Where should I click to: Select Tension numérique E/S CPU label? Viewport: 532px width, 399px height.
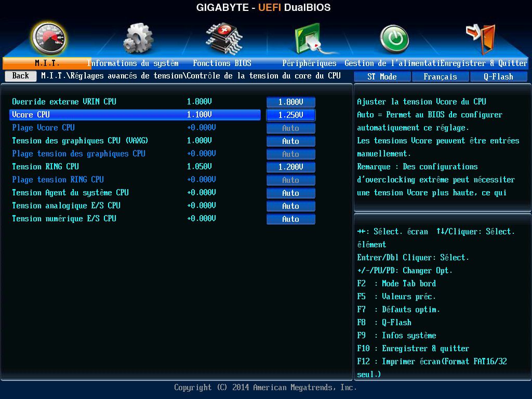click(64, 219)
